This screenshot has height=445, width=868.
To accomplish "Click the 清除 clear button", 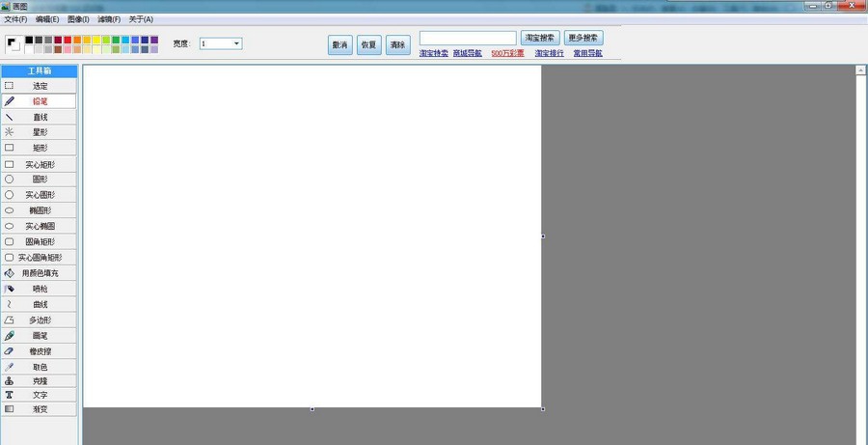I will [x=397, y=45].
